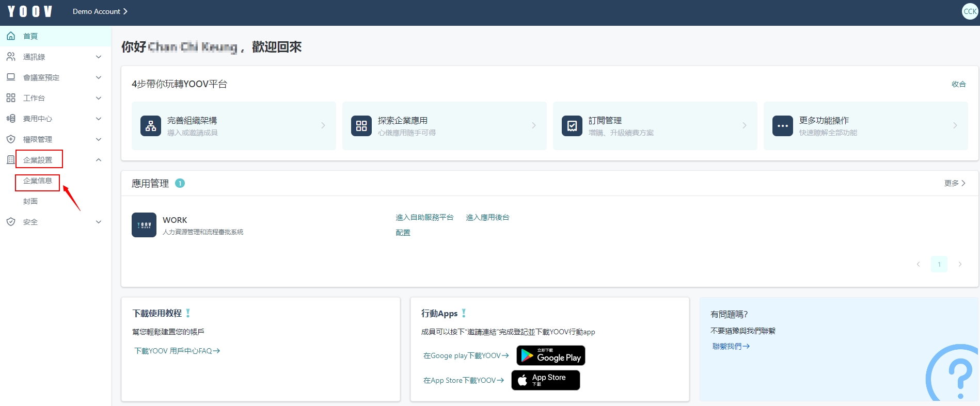Click the Google Play download badge
This screenshot has height=406, width=980.
click(550, 355)
